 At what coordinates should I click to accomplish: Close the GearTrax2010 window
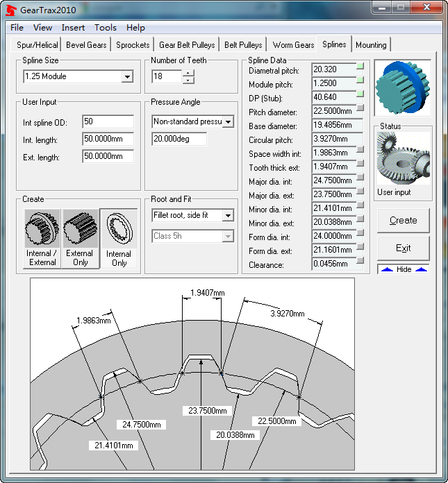(426, 8)
